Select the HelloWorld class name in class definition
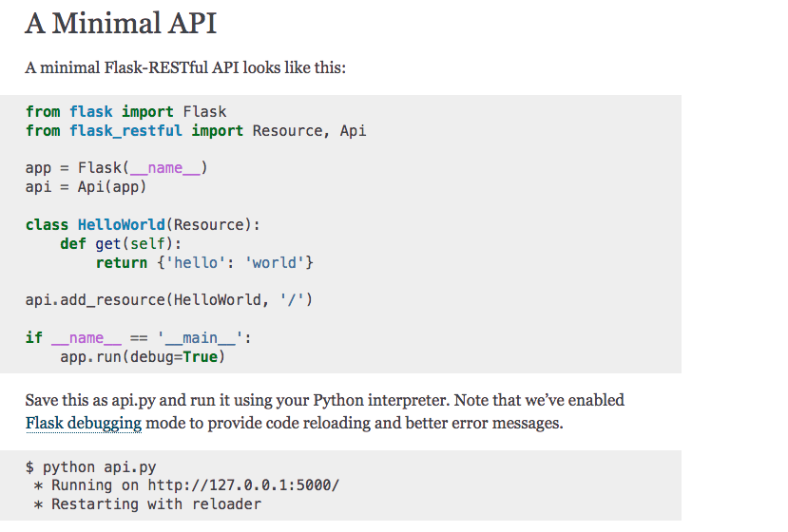Screen dimensions: 788x532 click(x=121, y=225)
